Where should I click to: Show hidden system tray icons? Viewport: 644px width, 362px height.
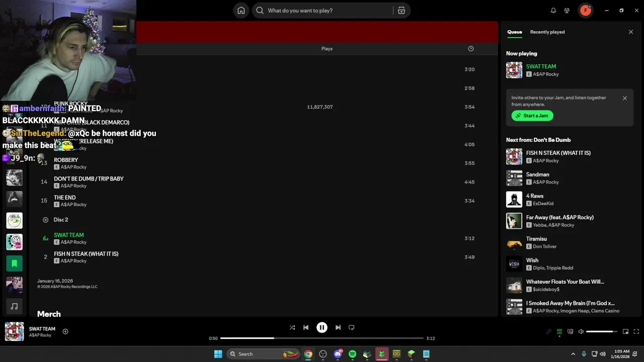[573, 354]
